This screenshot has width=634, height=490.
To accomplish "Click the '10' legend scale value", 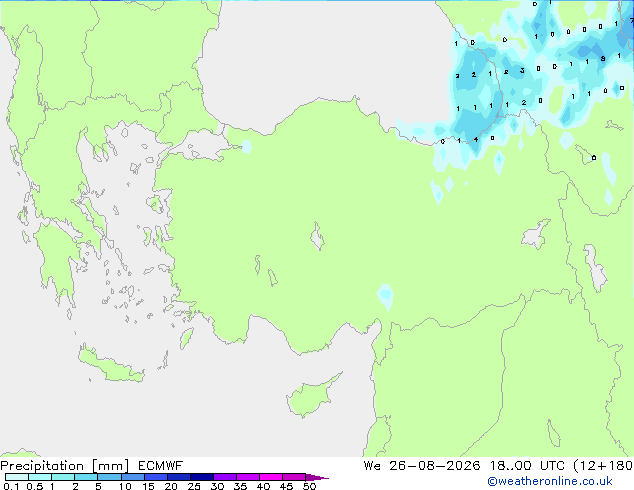I will pos(125,486).
